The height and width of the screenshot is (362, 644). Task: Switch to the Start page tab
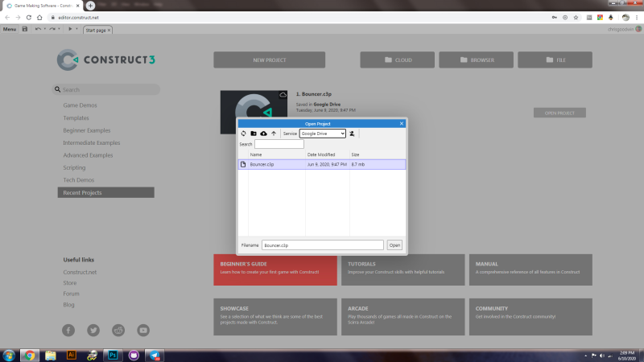tap(96, 30)
